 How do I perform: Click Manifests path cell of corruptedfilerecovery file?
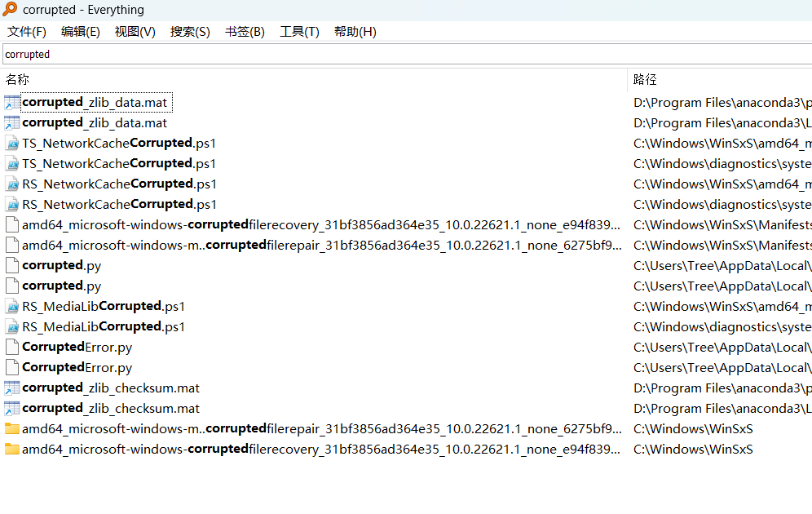(x=722, y=225)
